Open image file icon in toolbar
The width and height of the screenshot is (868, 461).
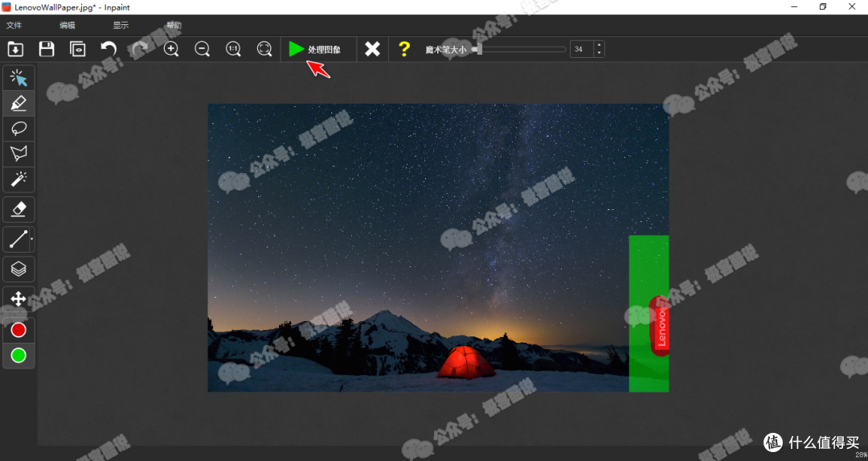click(x=15, y=49)
